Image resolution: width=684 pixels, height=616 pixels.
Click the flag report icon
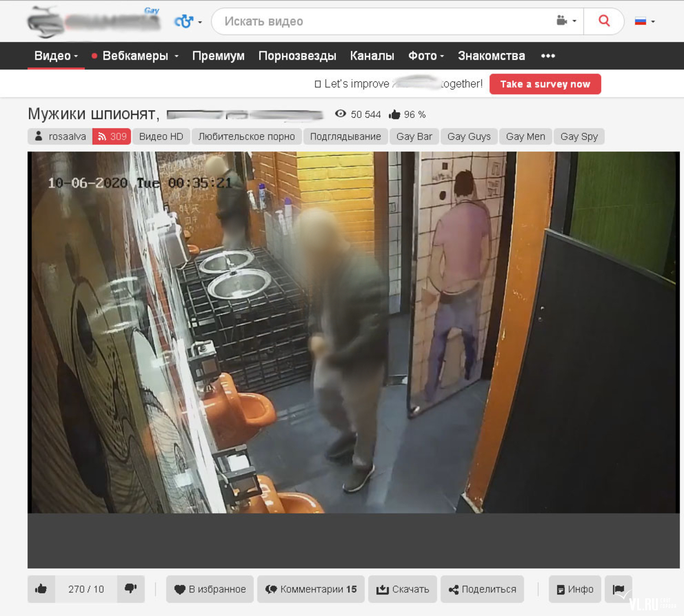(x=618, y=589)
